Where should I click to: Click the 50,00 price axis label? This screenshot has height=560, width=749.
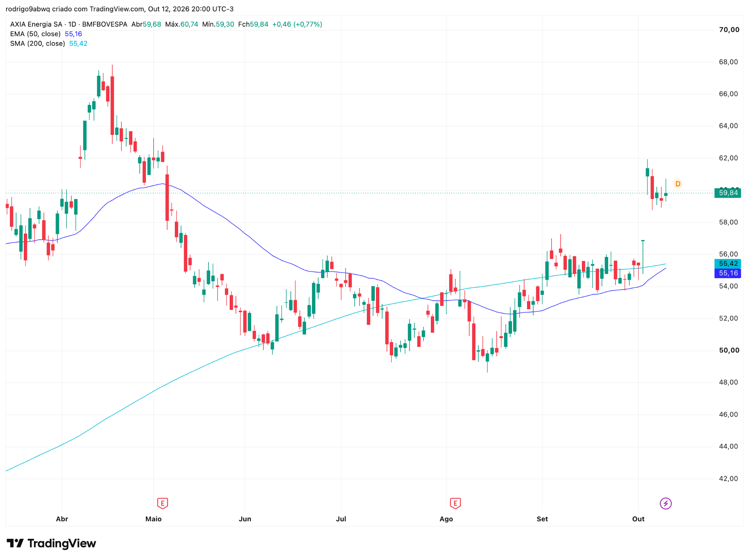[729, 350]
